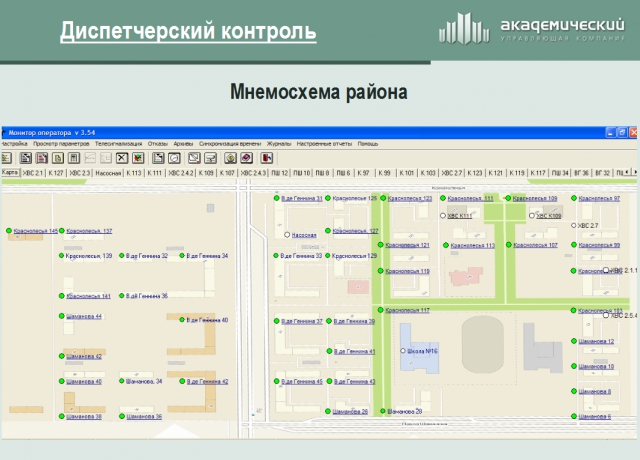Open the Шаманова 42 map link
Screen dimensions: 640x460
[x=84, y=356]
